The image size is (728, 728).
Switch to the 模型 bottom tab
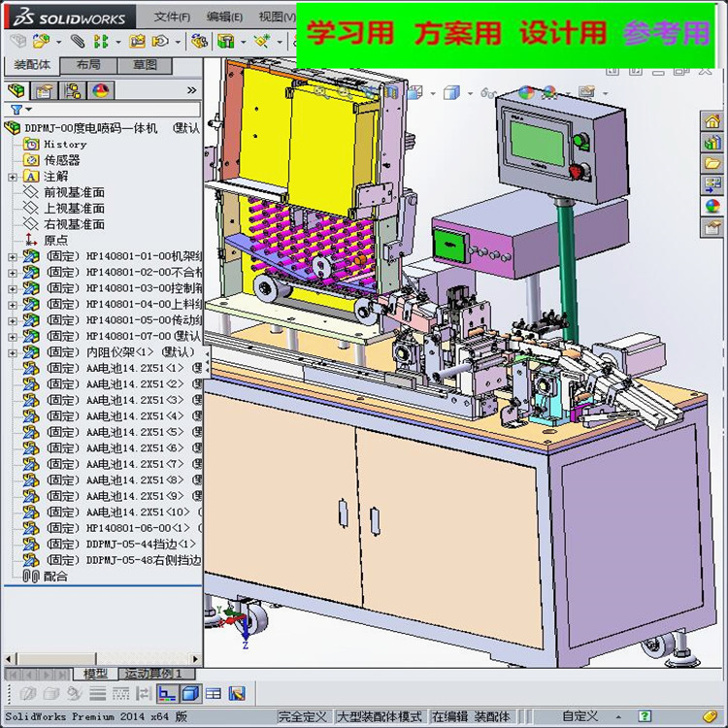click(x=95, y=674)
